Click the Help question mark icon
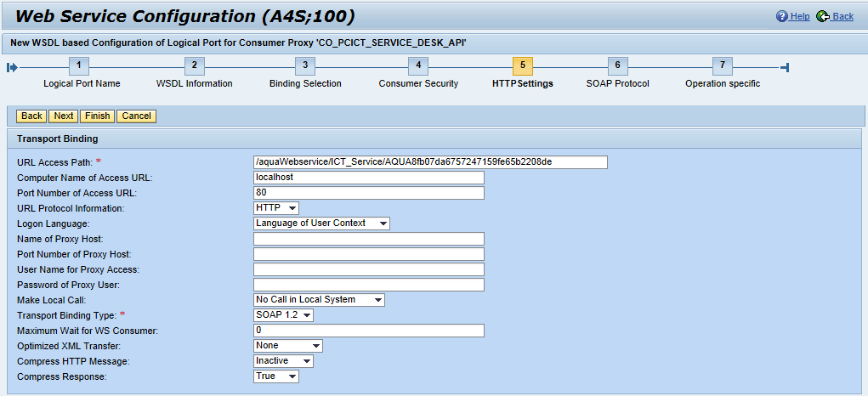868x396 pixels. tap(781, 17)
